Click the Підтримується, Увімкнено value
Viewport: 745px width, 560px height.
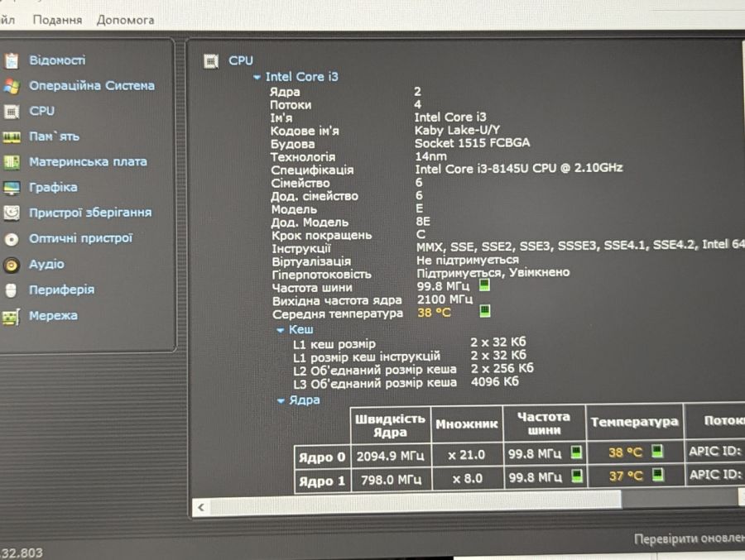pyautogui.click(x=493, y=273)
